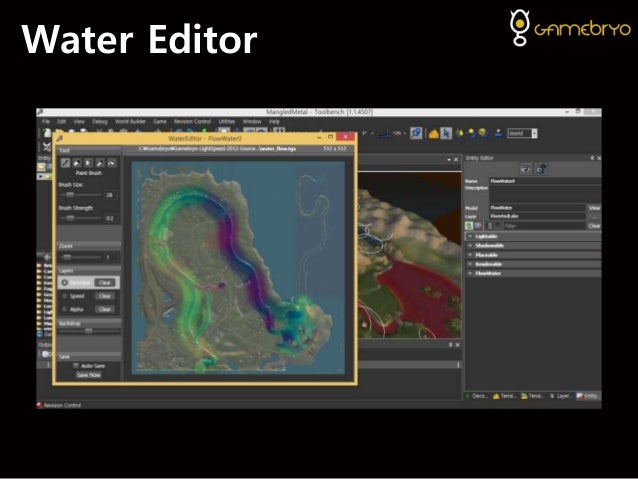
Task: Click the green tree filter icon in Entity Editor
Action: [469, 225]
